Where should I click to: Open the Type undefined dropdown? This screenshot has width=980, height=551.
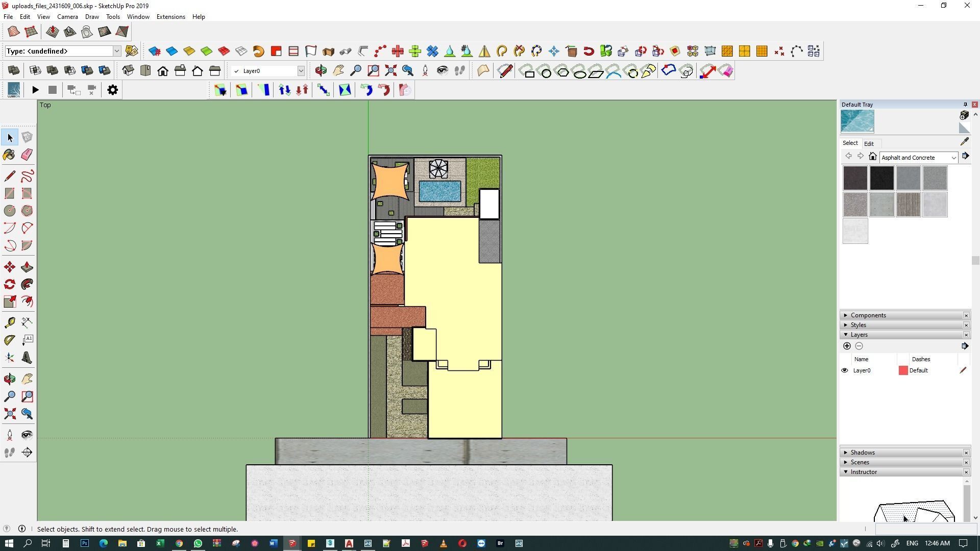(116, 51)
